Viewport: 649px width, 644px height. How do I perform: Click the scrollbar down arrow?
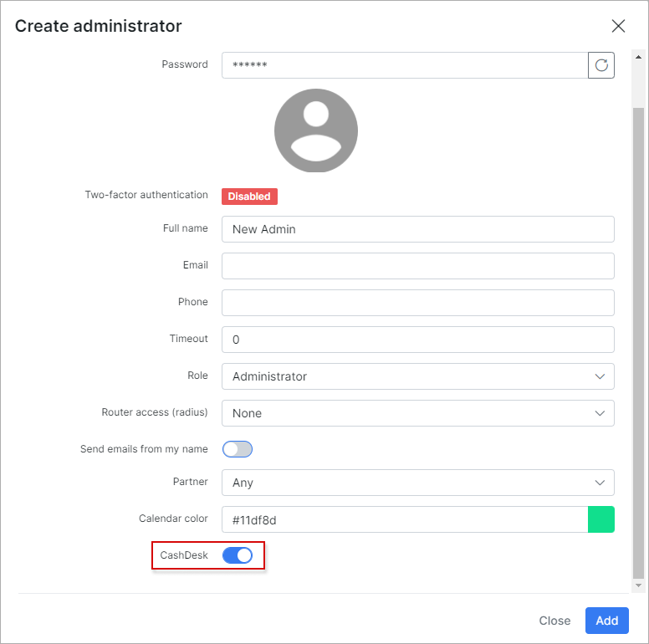638,585
